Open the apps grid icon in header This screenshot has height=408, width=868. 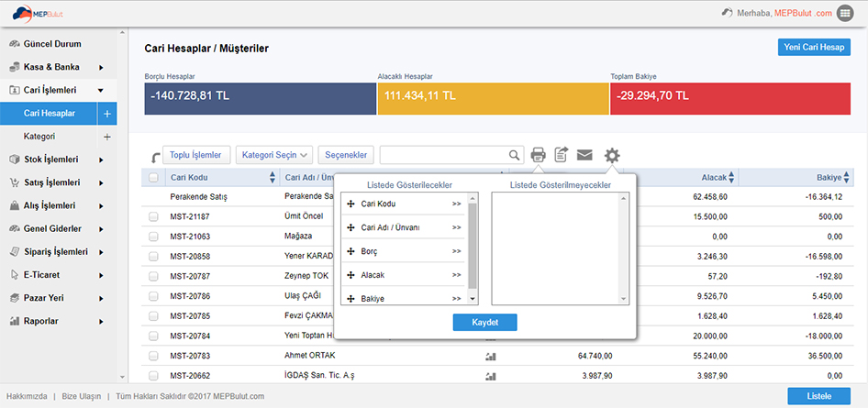click(x=845, y=13)
